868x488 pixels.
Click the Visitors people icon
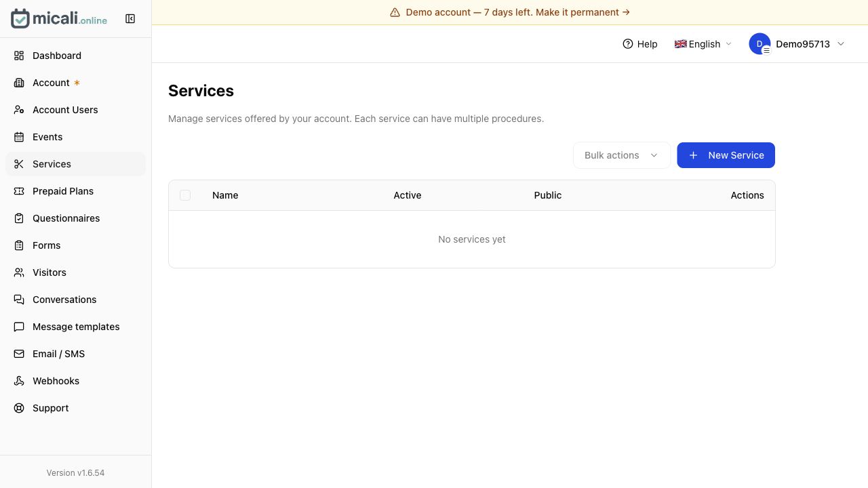19,272
